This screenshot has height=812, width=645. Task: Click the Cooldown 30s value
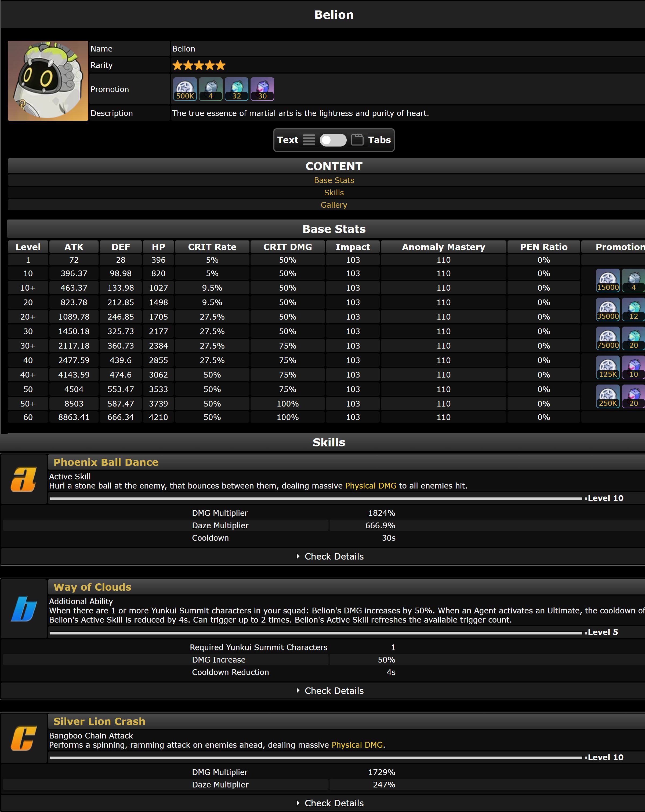[x=389, y=538]
